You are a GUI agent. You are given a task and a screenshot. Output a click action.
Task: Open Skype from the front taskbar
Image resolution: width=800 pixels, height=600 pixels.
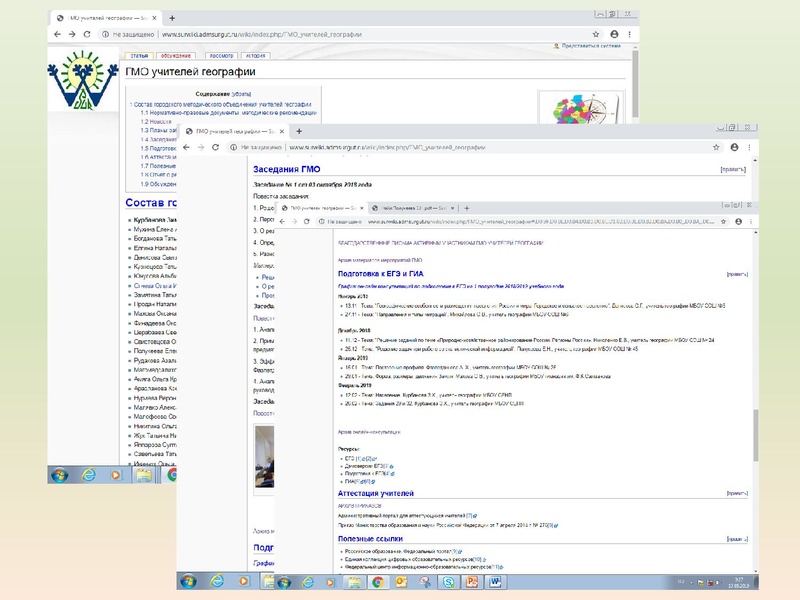click(450, 581)
